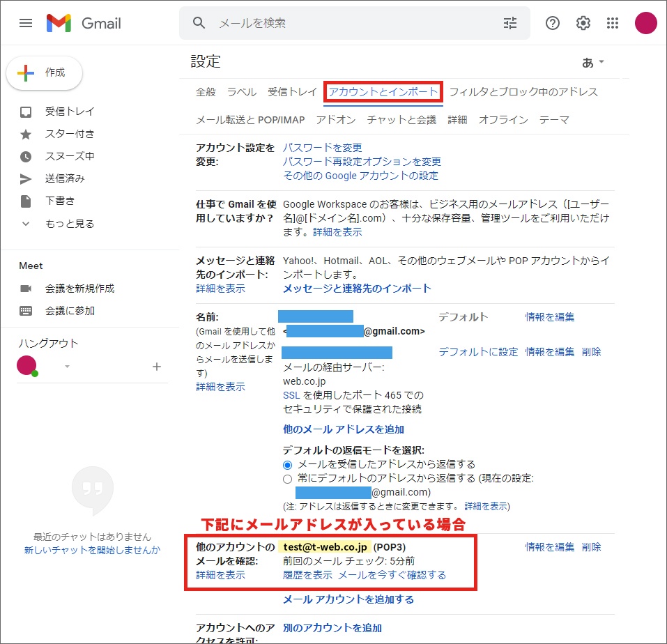
Task: Click the 作成 compose button
Action: pyautogui.click(x=45, y=72)
